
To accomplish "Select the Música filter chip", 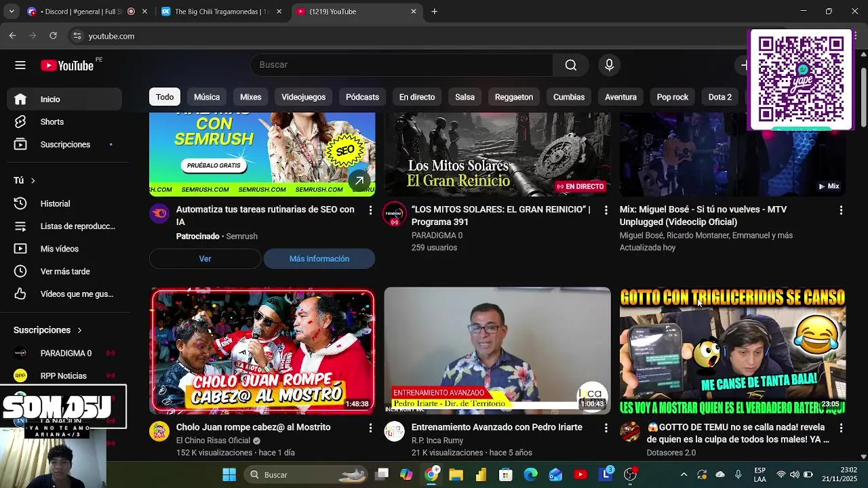I will click(207, 97).
